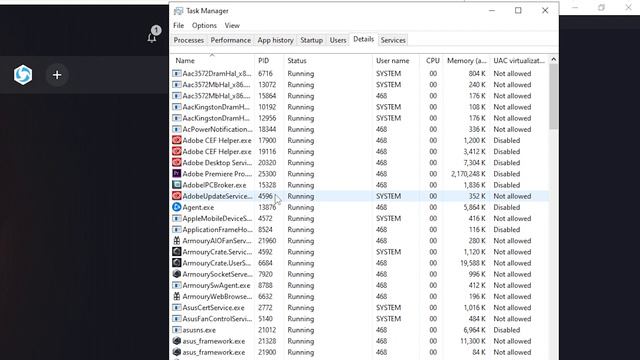Click the AppleMobileDeviceS process icon
The height and width of the screenshot is (360, 640).
[x=176, y=218]
